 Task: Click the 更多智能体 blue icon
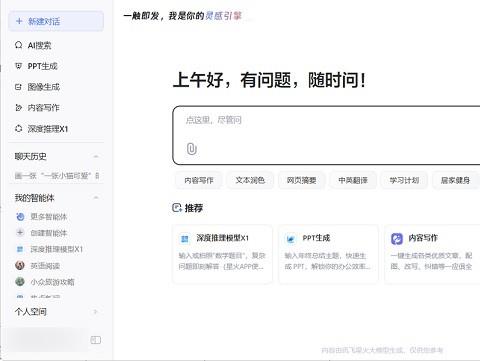coord(20,217)
